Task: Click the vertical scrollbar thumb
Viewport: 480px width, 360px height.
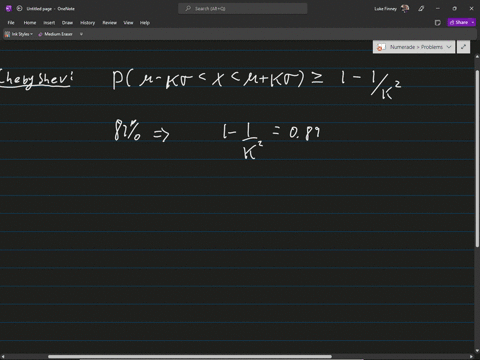Action: 477,158
